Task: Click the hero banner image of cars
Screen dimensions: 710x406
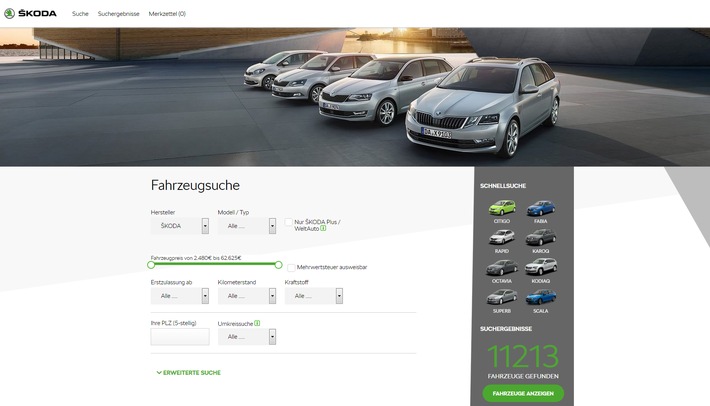Action: click(x=355, y=97)
